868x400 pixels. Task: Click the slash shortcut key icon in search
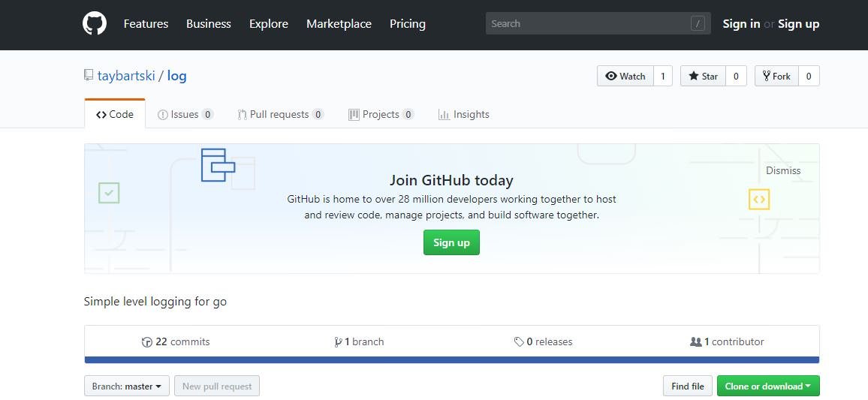pyautogui.click(x=698, y=24)
